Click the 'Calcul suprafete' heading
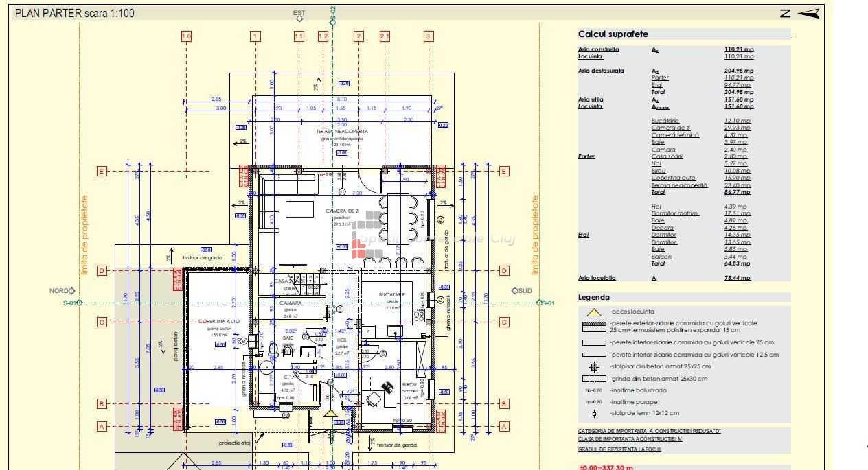This screenshot has width=868, height=470. (x=613, y=34)
